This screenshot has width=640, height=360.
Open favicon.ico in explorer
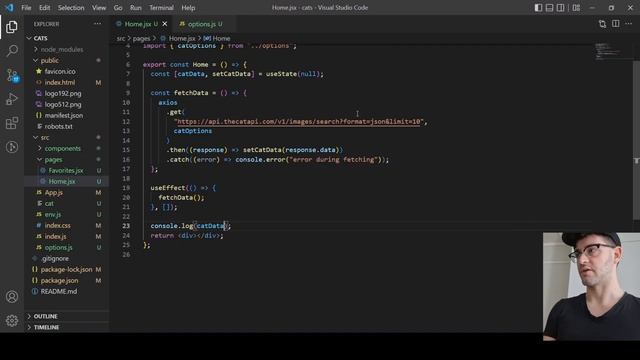(x=67, y=71)
